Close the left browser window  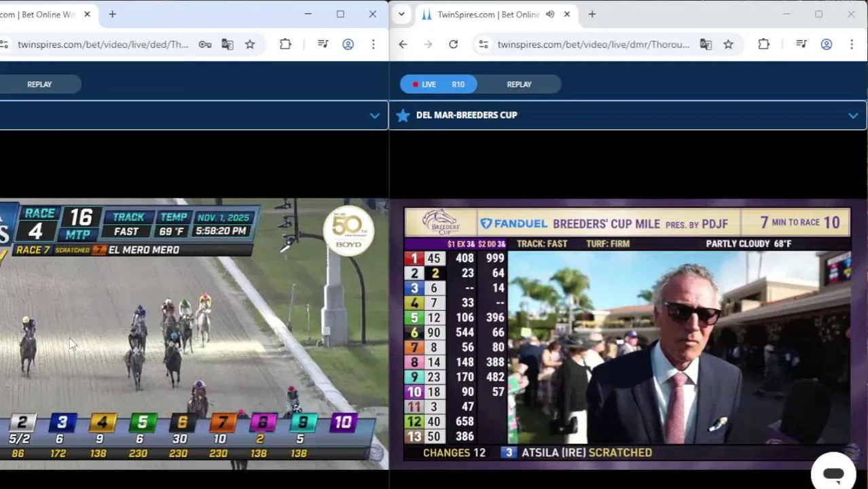[372, 14]
